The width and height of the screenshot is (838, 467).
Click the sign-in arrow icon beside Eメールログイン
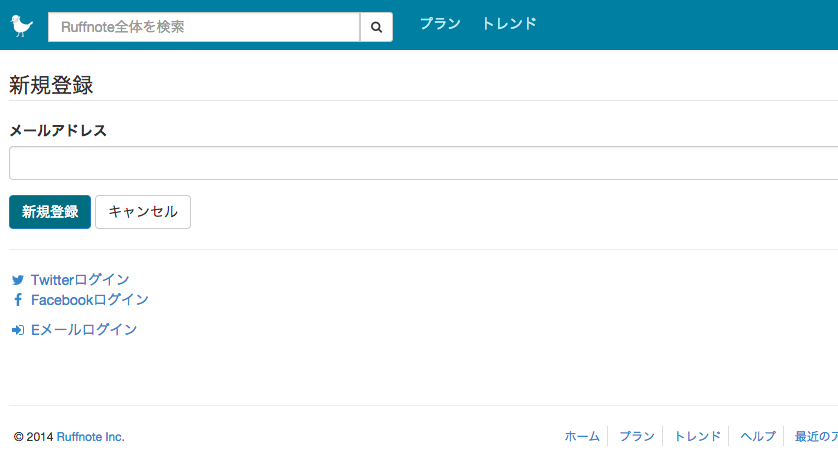[18, 330]
